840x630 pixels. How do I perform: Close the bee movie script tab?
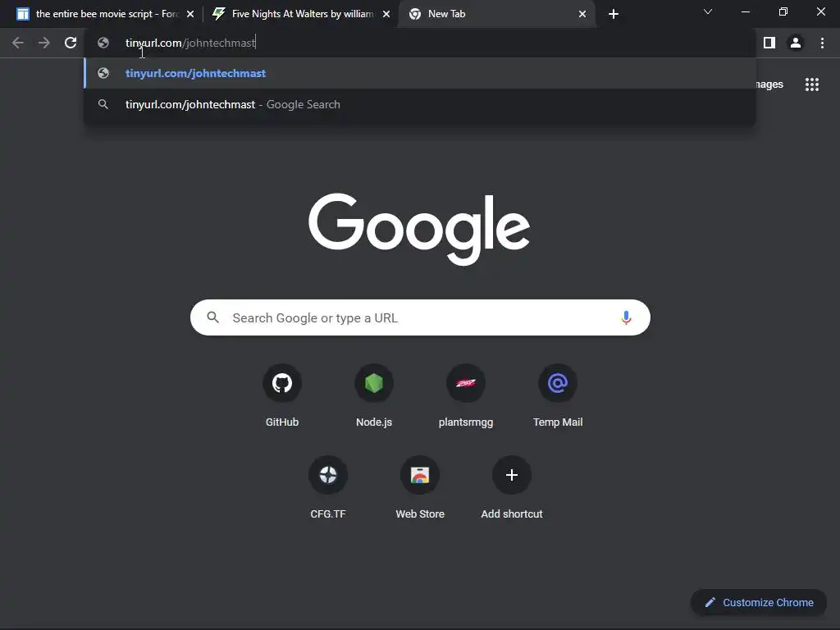pyautogui.click(x=190, y=14)
